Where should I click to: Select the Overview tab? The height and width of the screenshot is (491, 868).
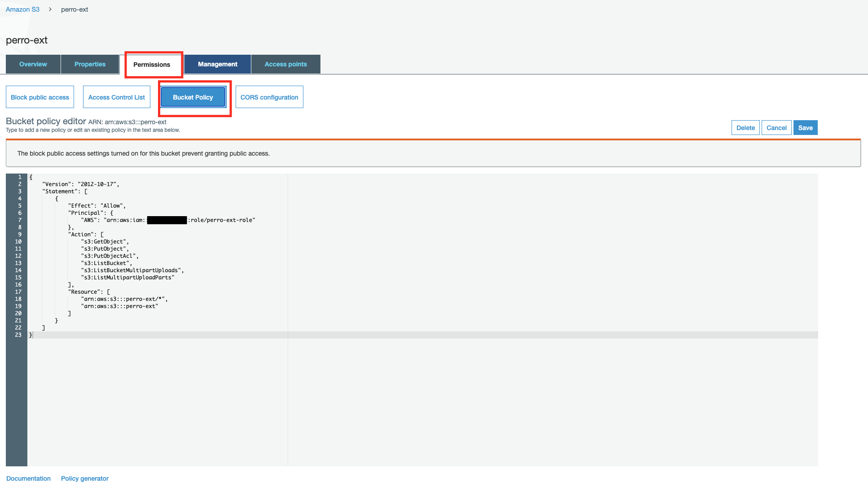tap(32, 64)
